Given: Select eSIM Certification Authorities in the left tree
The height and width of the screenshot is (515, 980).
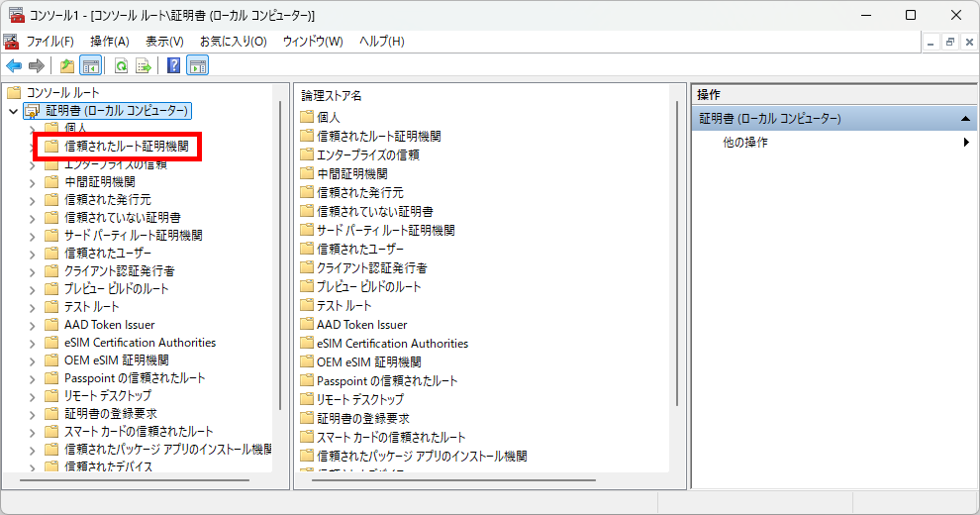Looking at the screenshot, I should (140, 343).
